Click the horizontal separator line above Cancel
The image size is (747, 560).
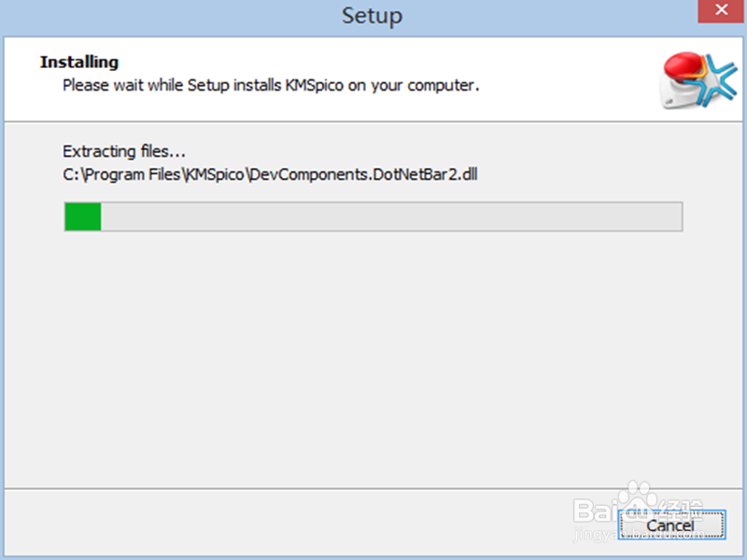pos(373,486)
